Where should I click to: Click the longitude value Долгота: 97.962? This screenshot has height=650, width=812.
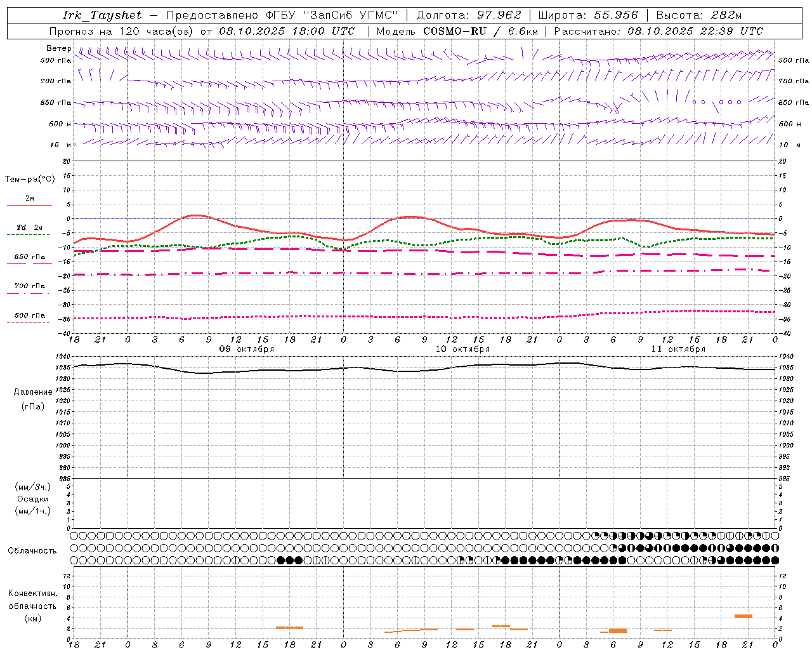click(469, 15)
